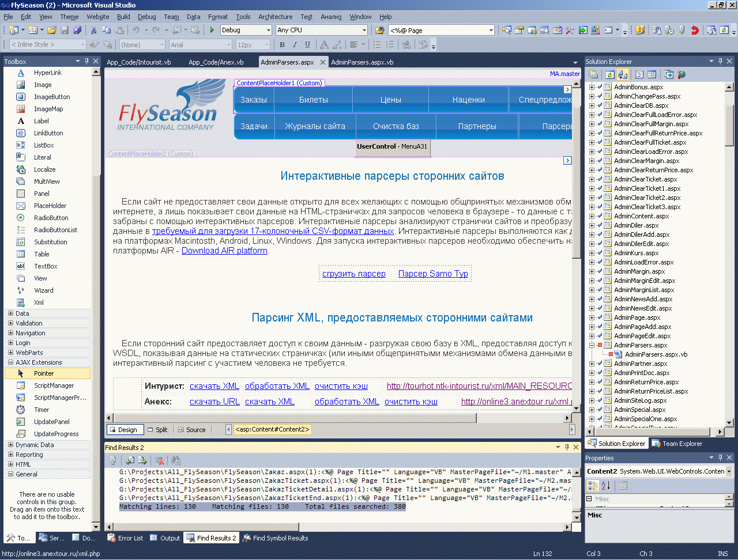The image size is (738, 560).
Task: Switch to the Output tab
Action: point(165,538)
